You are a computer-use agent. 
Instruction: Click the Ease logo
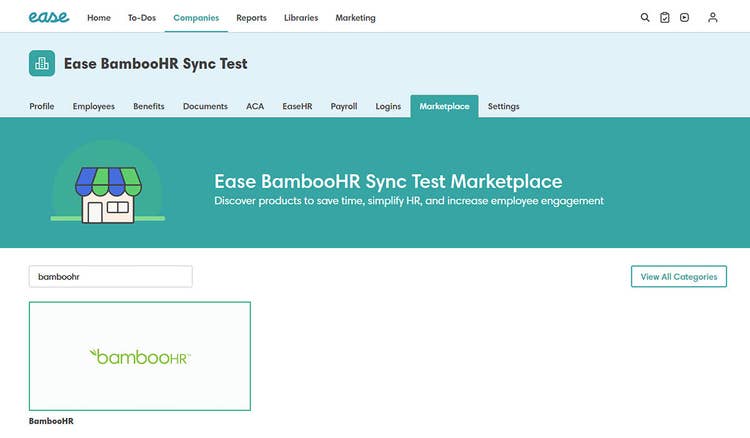coord(49,17)
